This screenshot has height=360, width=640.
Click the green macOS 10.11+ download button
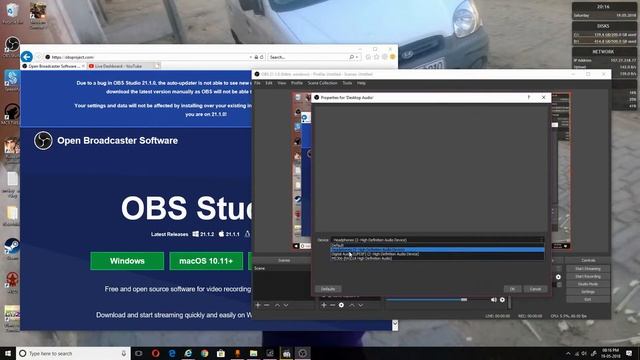point(206,261)
